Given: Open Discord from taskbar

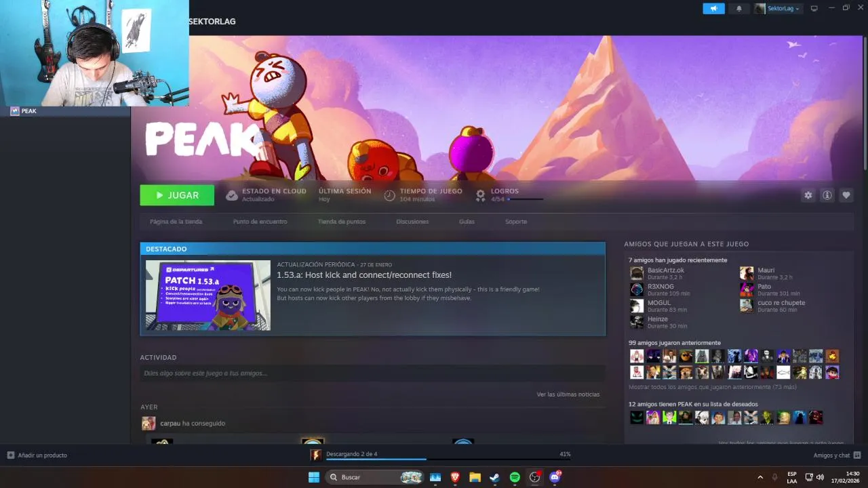Looking at the screenshot, I should click(x=555, y=477).
